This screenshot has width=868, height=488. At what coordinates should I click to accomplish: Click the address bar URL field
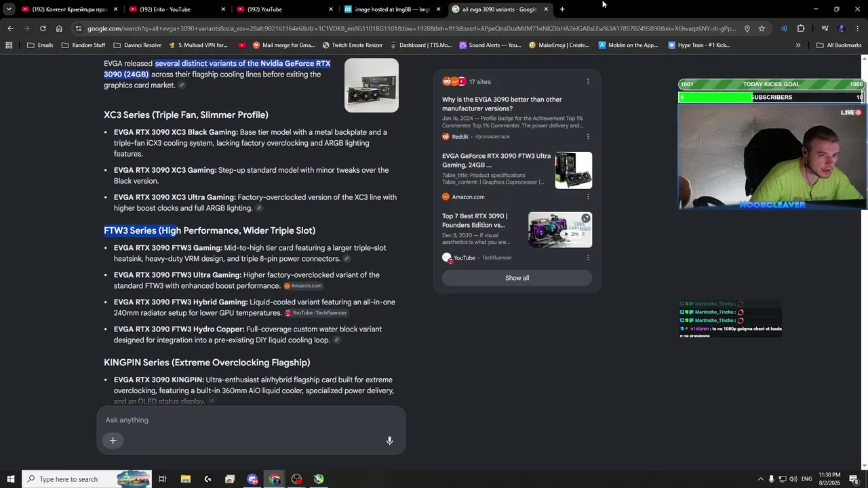click(411, 28)
